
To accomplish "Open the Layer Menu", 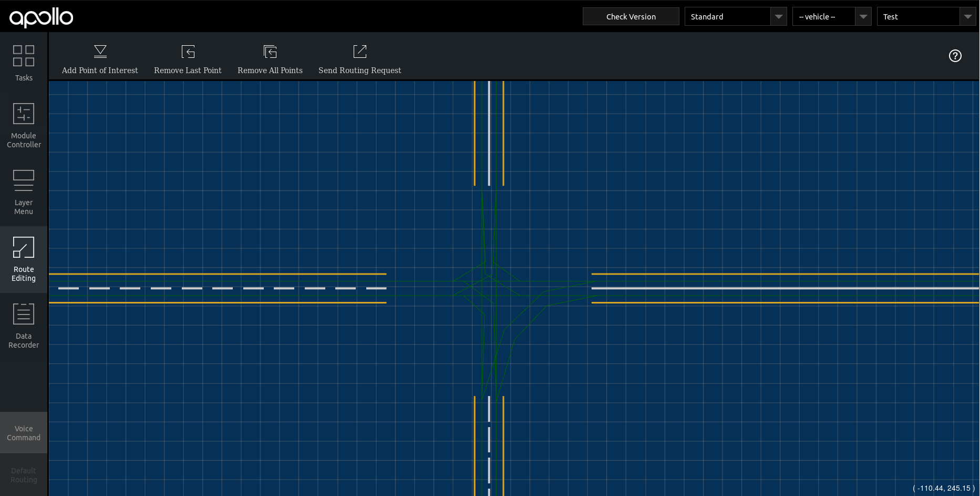I will pyautogui.click(x=24, y=193).
